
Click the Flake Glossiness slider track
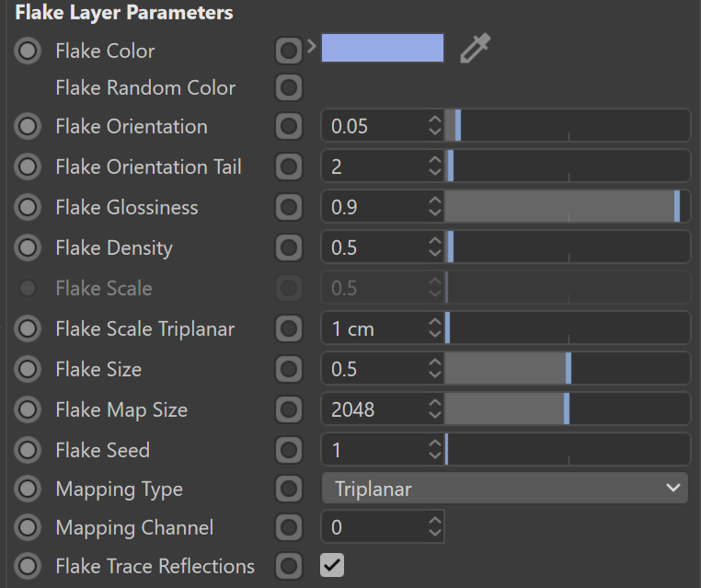coord(568,206)
